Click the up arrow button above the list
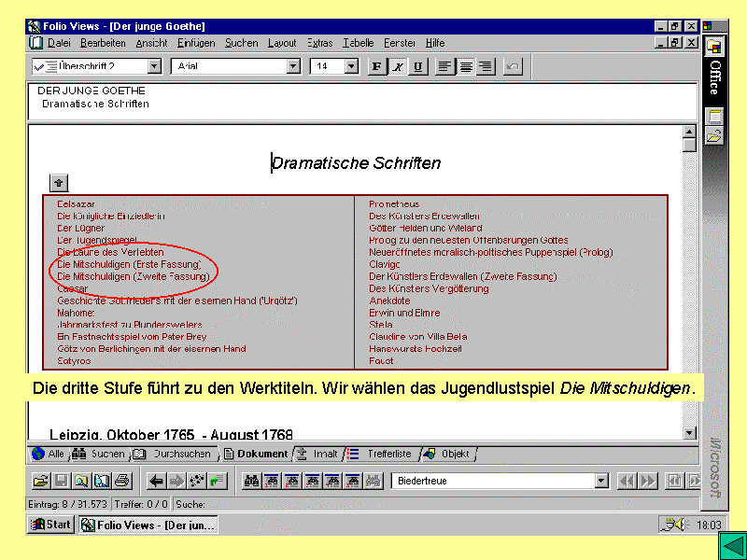Screen dimensions: 747x560 (x=60, y=183)
